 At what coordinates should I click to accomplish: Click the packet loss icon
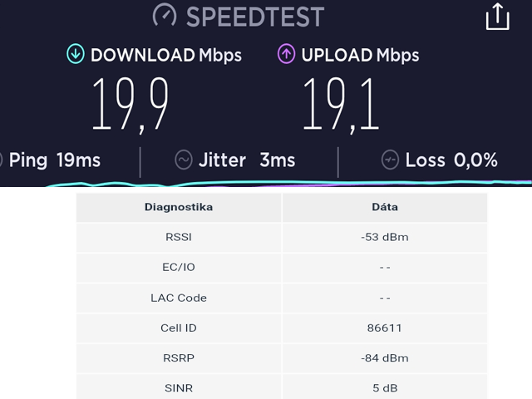point(390,160)
